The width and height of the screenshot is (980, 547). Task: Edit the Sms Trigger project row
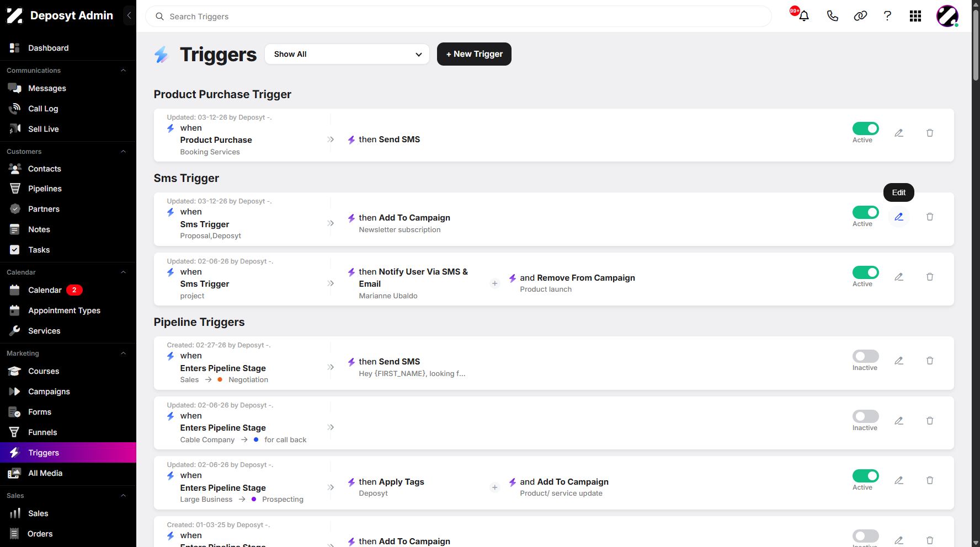[899, 277]
